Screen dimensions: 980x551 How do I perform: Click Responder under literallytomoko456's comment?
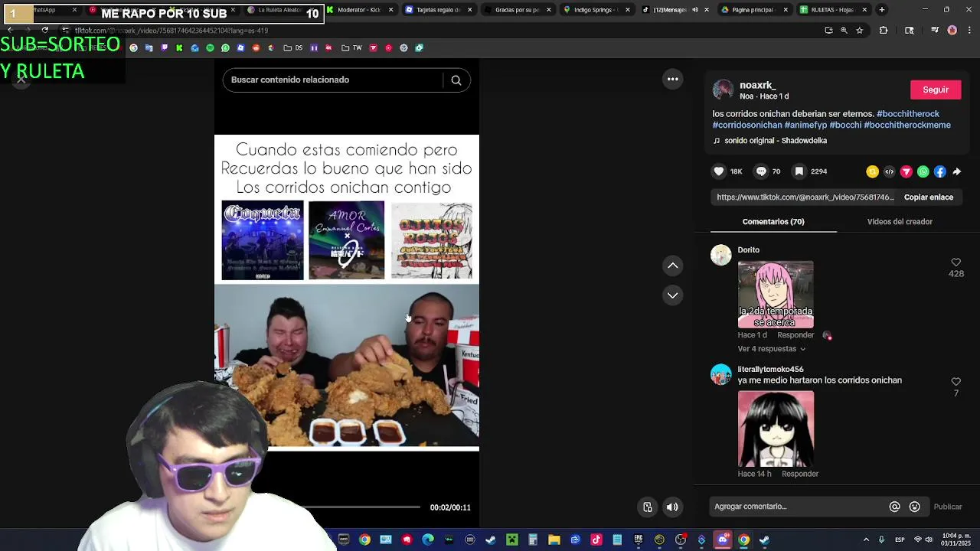tap(800, 474)
